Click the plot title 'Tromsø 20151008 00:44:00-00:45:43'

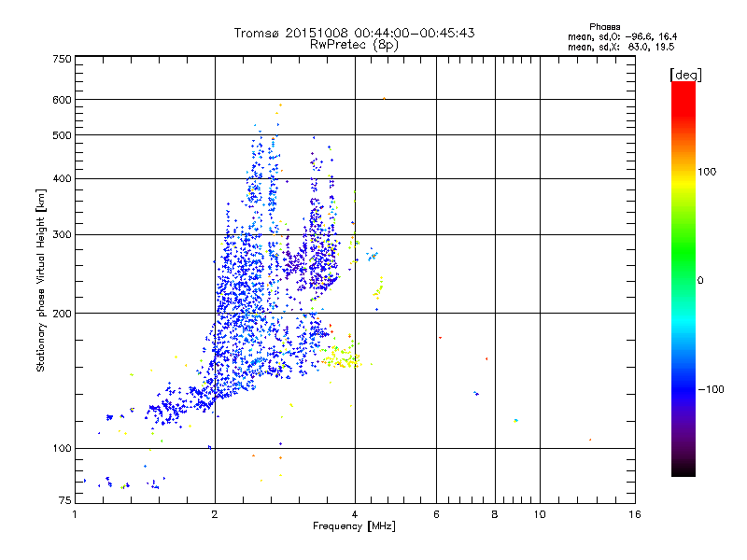354,33
